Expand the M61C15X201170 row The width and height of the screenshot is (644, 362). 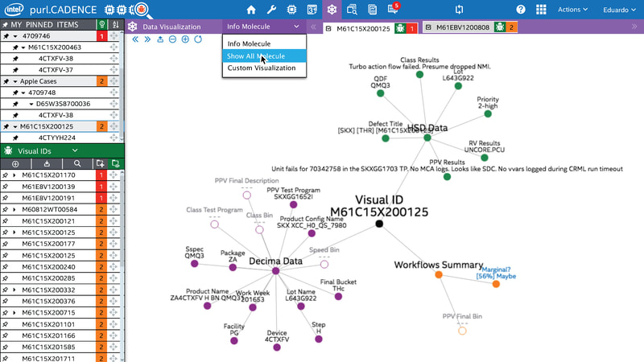click(14, 175)
